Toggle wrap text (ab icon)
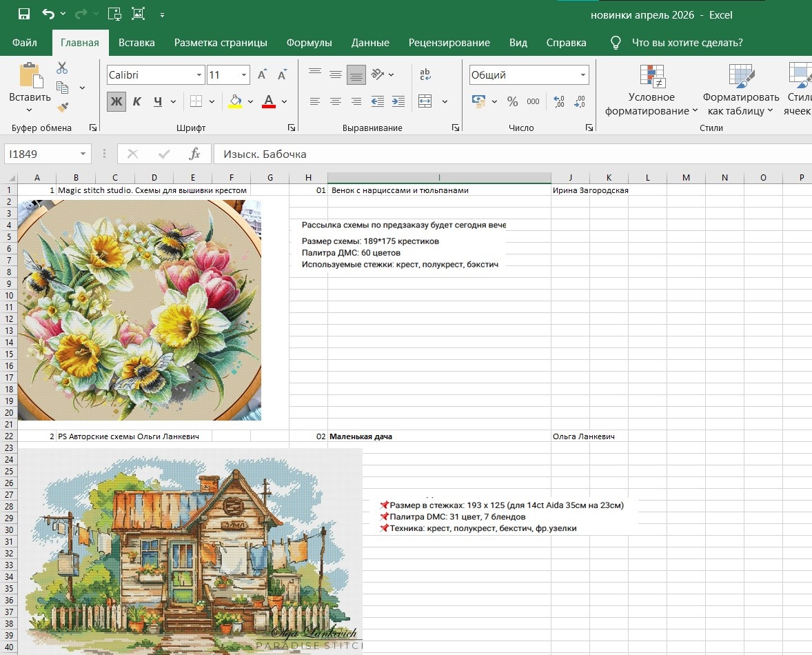 pyautogui.click(x=425, y=74)
